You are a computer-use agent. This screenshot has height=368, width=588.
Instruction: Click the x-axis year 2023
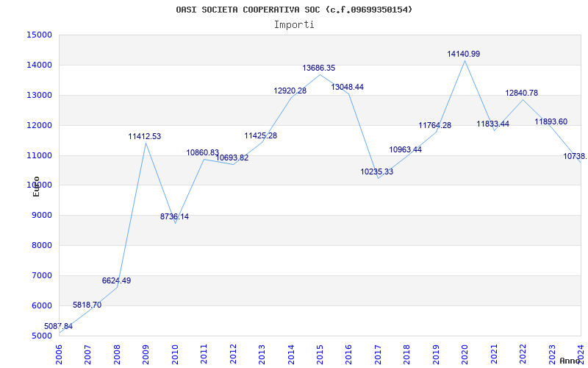(552, 355)
